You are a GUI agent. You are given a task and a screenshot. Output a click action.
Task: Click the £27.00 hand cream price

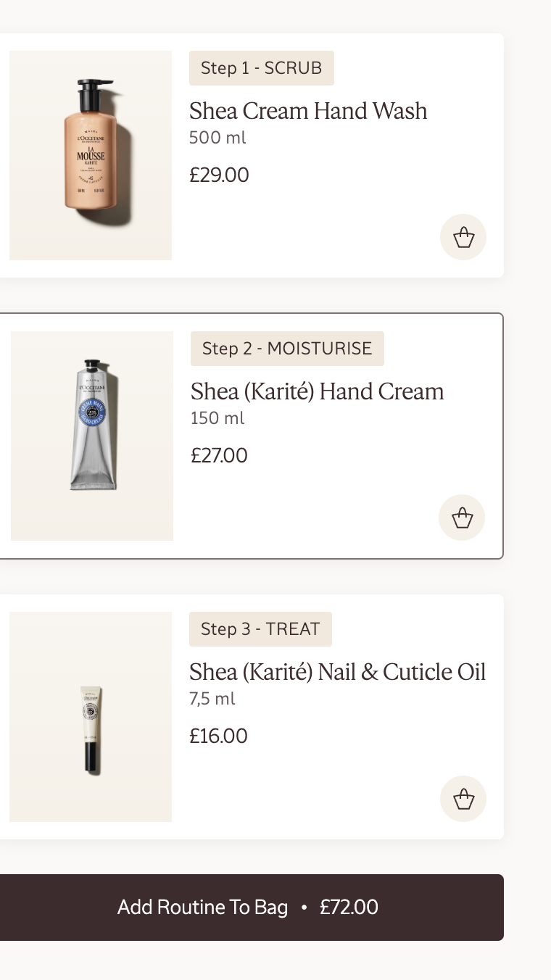click(x=219, y=455)
